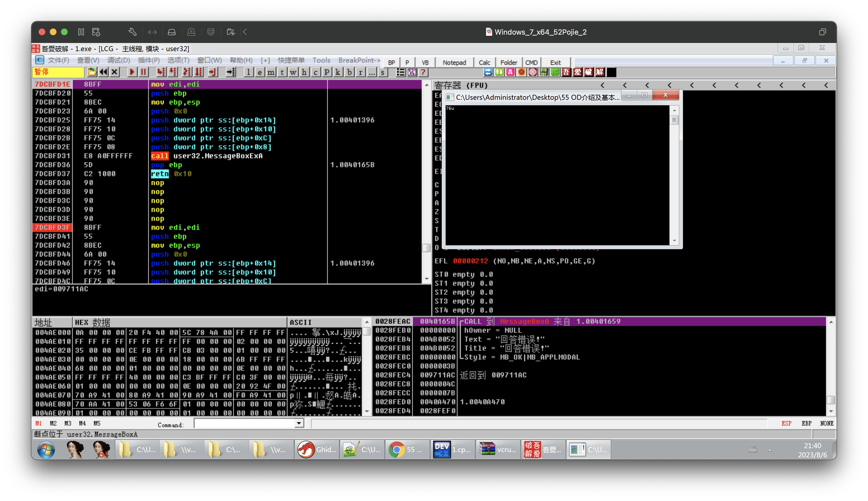Open the 快捷菜单 menu
Image resolution: width=868 pixels, height=501 pixels.
pyautogui.click(x=291, y=60)
